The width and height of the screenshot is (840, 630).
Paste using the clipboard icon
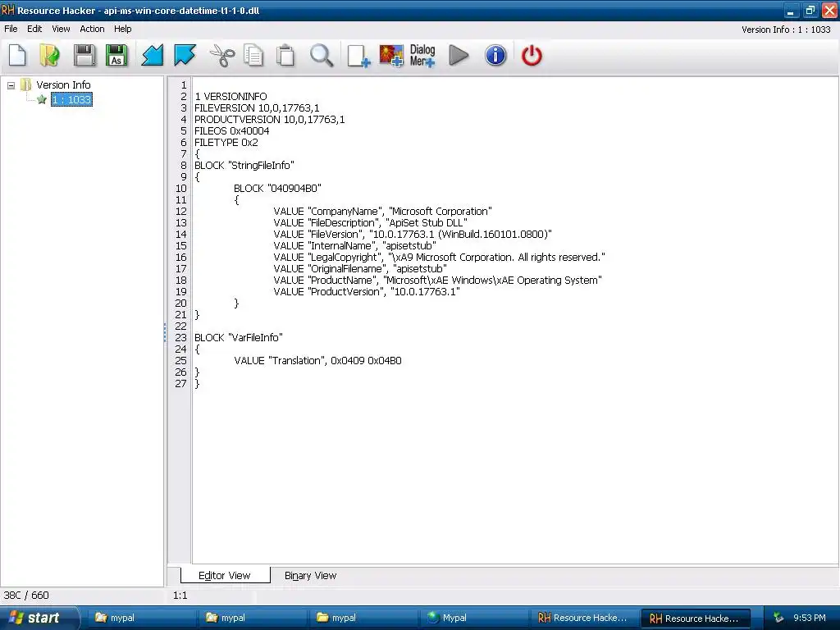click(285, 55)
